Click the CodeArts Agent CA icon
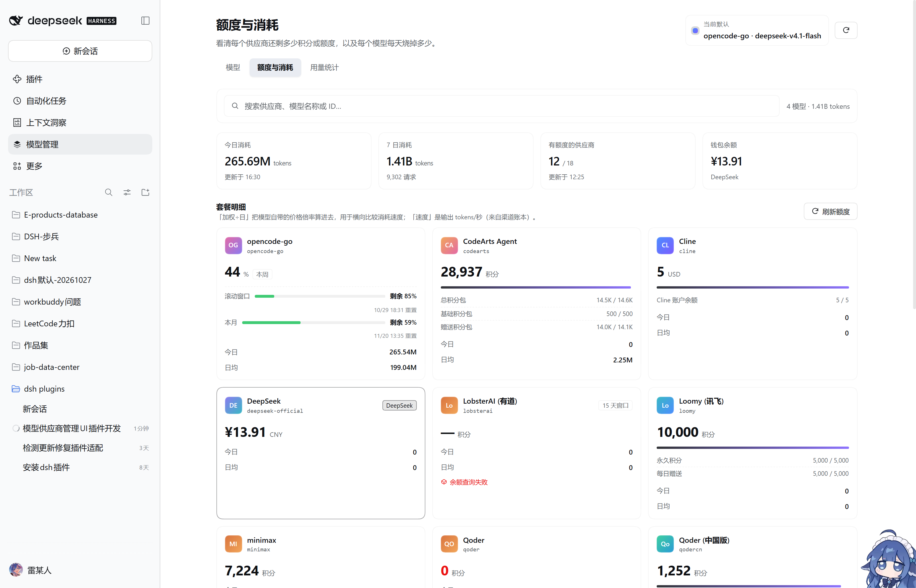This screenshot has height=588, width=916. (449, 246)
